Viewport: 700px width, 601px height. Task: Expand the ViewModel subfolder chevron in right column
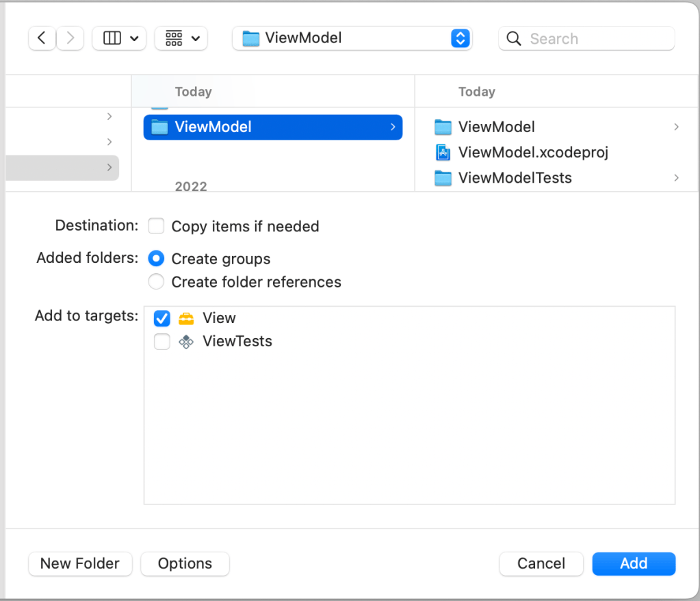tap(676, 127)
